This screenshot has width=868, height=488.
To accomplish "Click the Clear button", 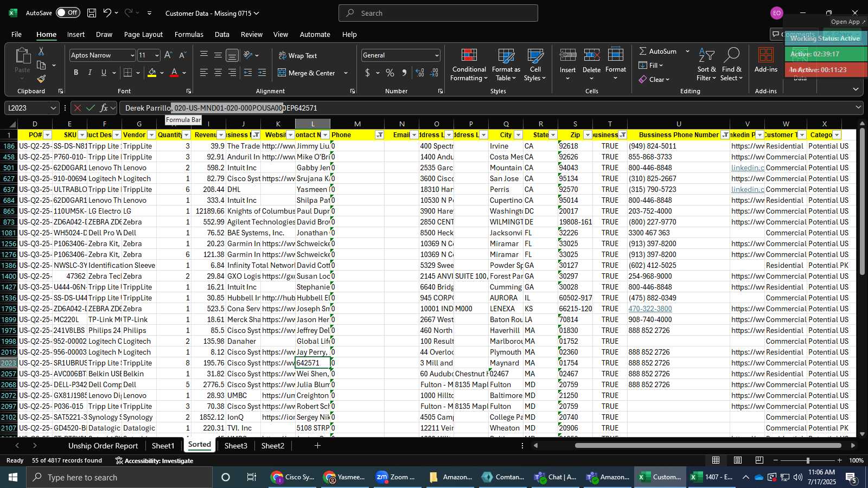I will coord(654,79).
